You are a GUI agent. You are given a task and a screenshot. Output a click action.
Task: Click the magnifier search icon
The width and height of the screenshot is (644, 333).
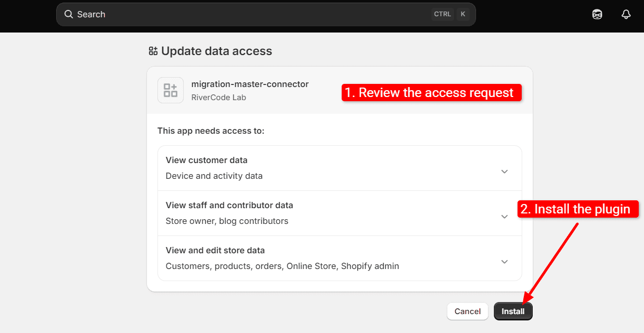(69, 14)
